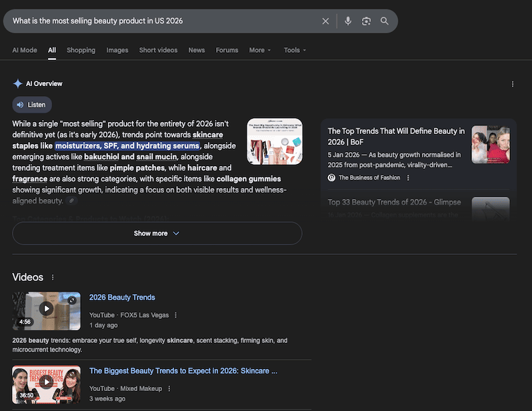Switch to the News tab
The width and height of the screenshot is (532, 411).
tap(197, 50)
